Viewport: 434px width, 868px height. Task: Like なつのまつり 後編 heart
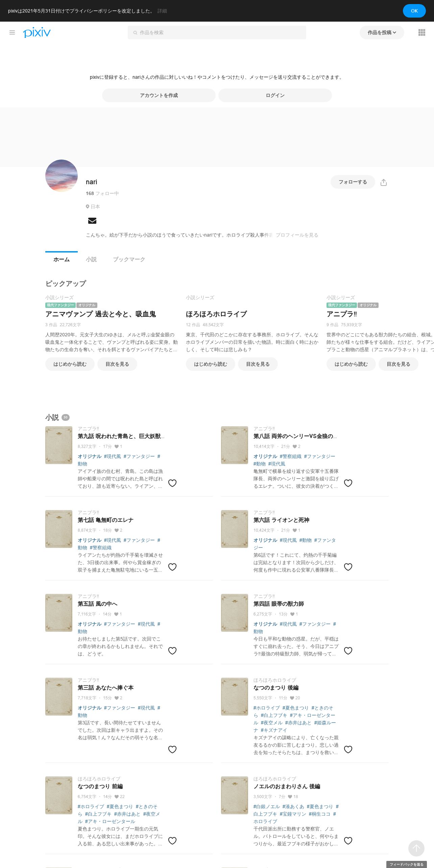(348, 749)
